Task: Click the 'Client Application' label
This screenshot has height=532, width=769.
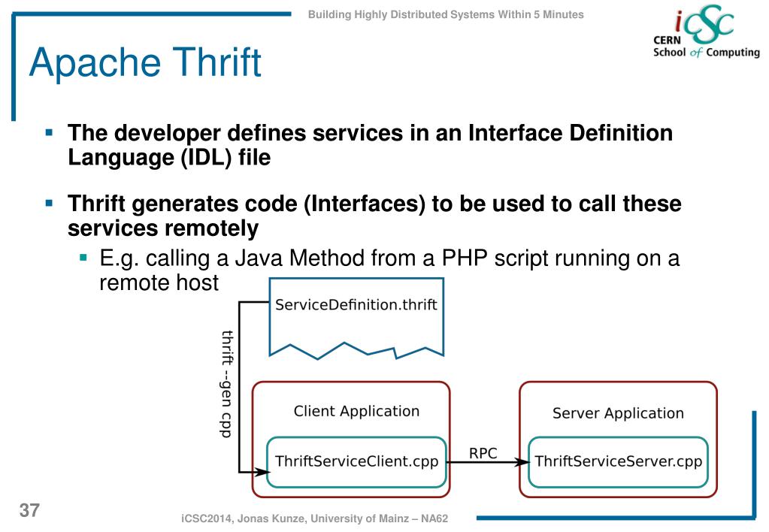Action: click(x=356, y=411)
